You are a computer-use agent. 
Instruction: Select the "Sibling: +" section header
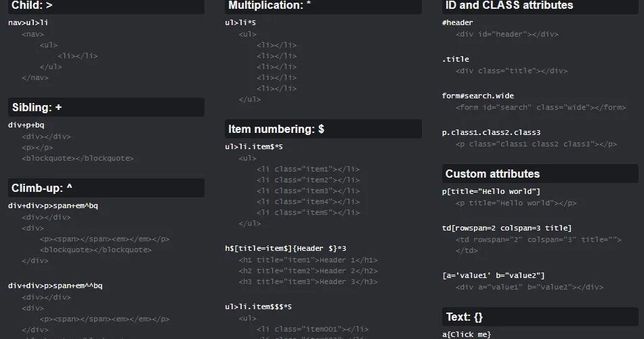37,107
